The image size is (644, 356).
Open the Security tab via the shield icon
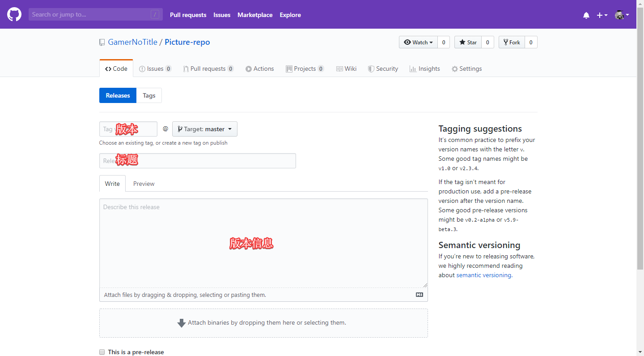[371, 69]
